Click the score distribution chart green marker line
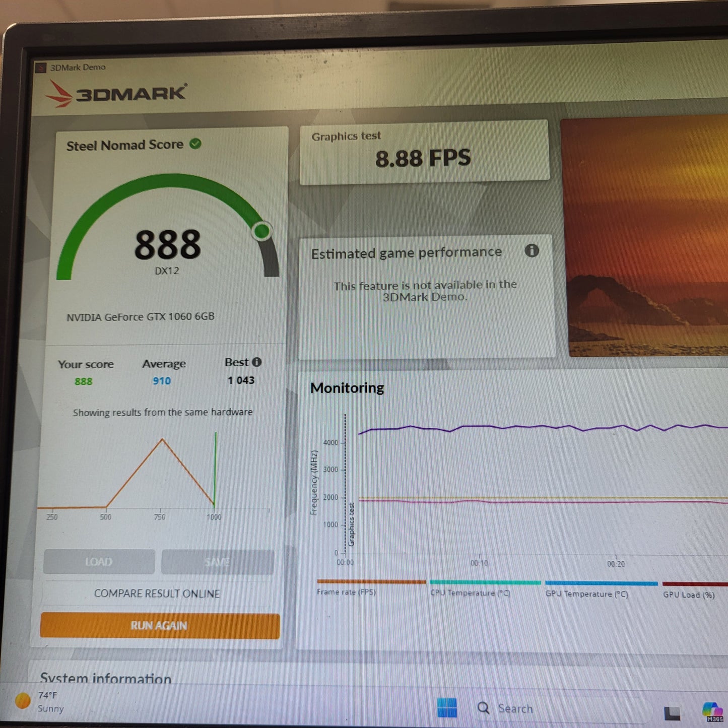Image resolution: width=728 pixels, height=728 pixels. coord(215,469)
